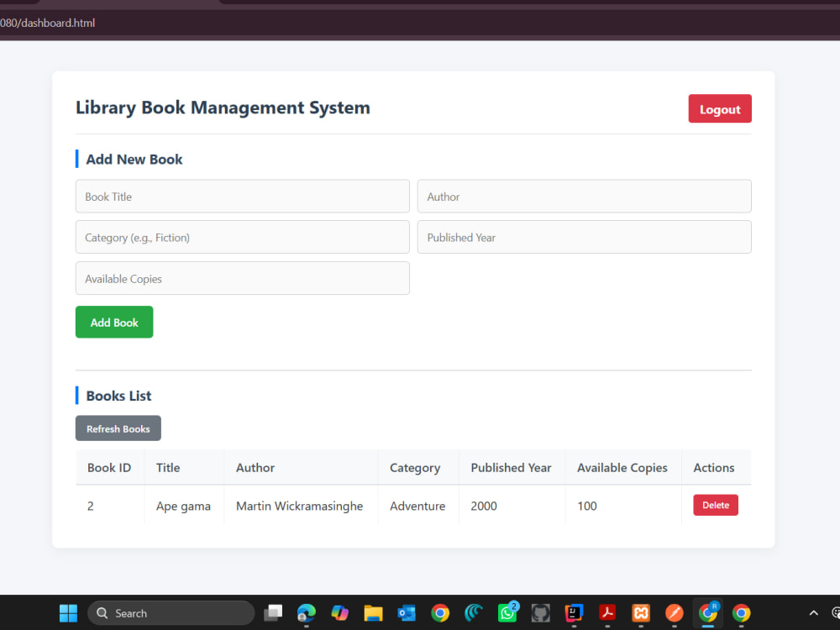Click the 'Books List' section heading
The width and height of the screenshot is (840, 630).
(x=118, y=396)
